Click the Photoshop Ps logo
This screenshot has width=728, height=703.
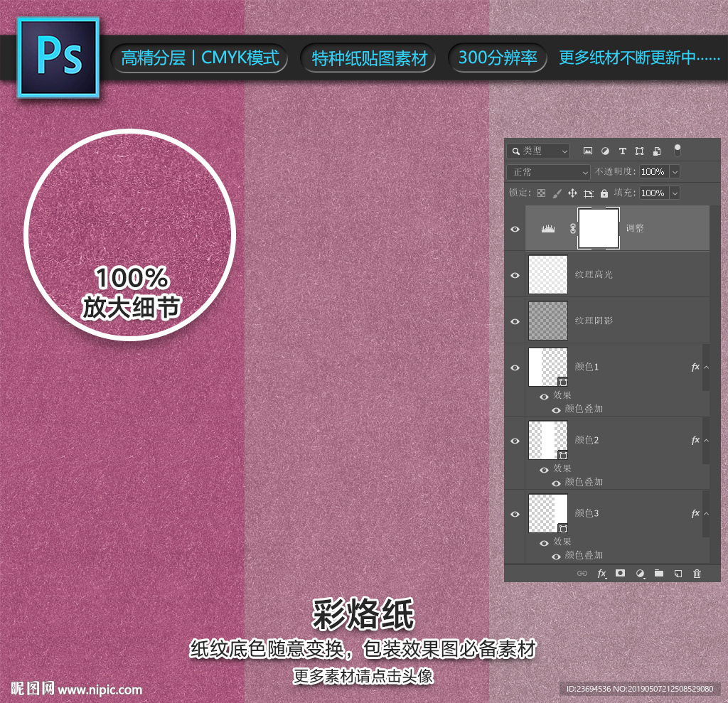[58, 58]
